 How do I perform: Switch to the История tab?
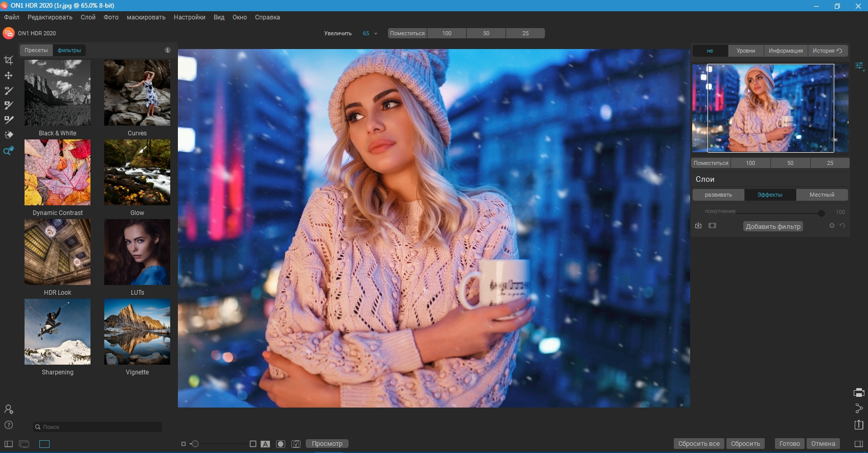828,51
